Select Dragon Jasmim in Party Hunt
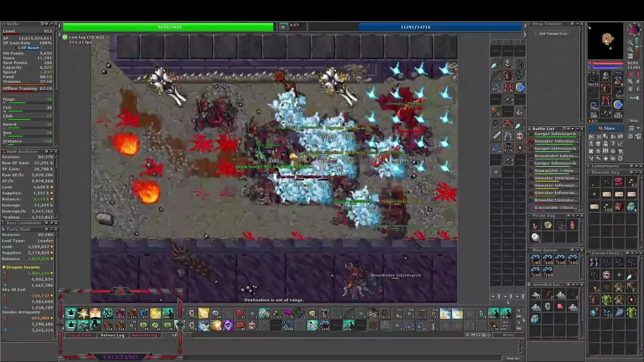This screenshot has width=644, height=362. tap(24, 267)
